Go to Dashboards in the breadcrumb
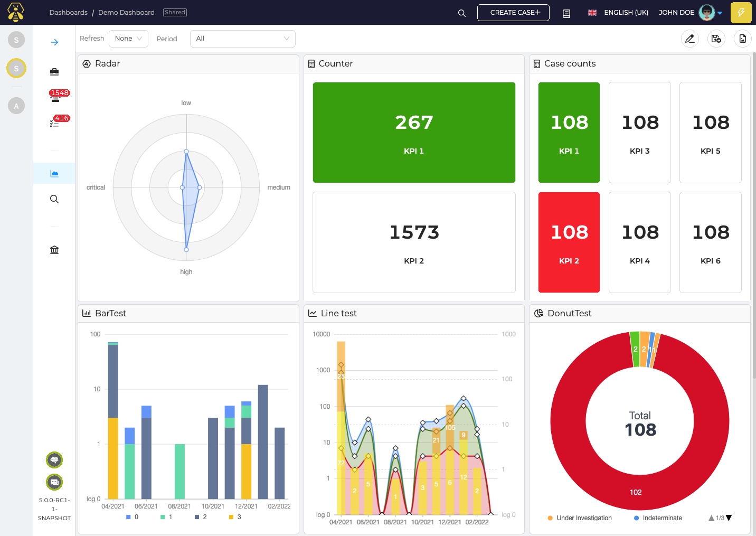Screen dimensions: 756x536 click(68, 13)
